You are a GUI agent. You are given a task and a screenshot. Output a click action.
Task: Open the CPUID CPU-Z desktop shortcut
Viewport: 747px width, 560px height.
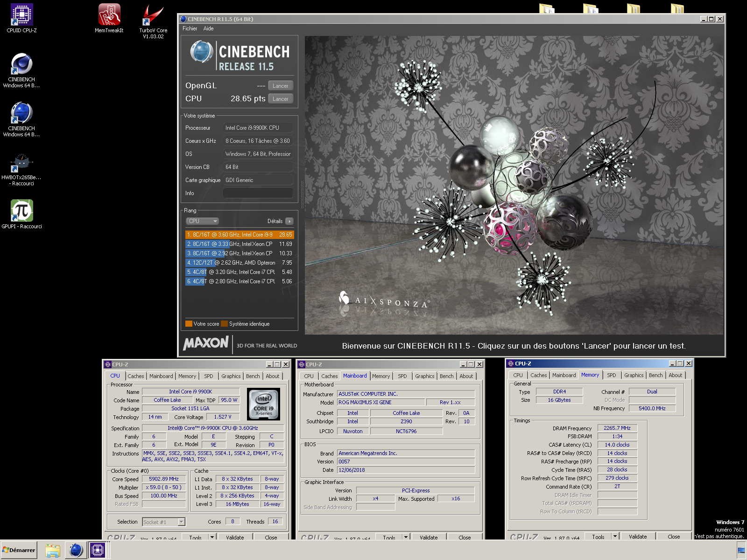pos(21,19)
